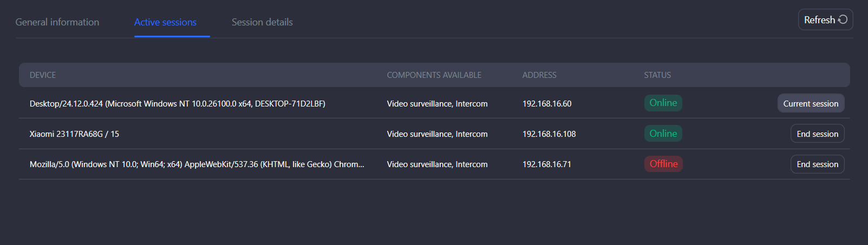868x245 pixels.
Task: Select the Mozilla/5.0 Windows NT device entry
Action: [197, 164]
